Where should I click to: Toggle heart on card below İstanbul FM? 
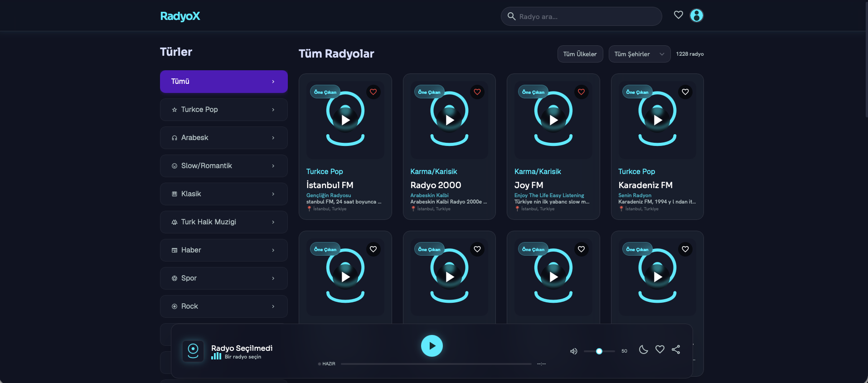coord(373,249)
